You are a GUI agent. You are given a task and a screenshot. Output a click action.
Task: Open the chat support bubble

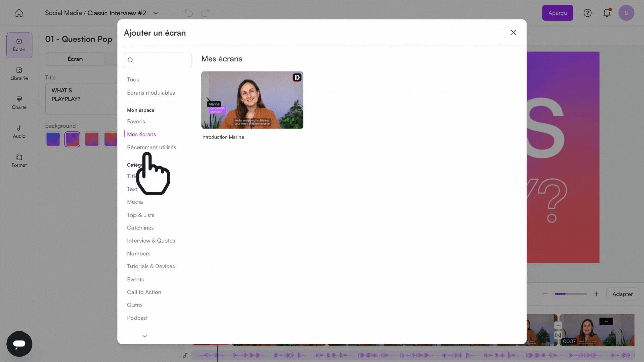(19, 344)
